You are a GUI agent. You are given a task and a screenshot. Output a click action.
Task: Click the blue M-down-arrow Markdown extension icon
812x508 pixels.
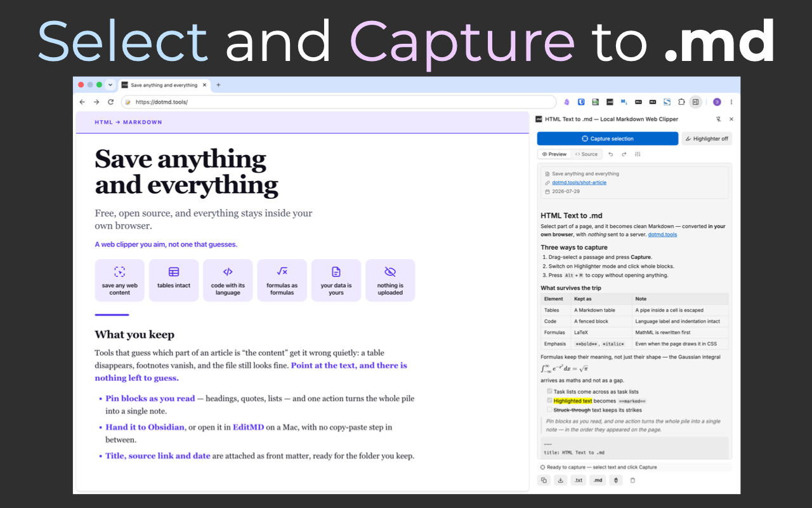(x=624, y=102)
